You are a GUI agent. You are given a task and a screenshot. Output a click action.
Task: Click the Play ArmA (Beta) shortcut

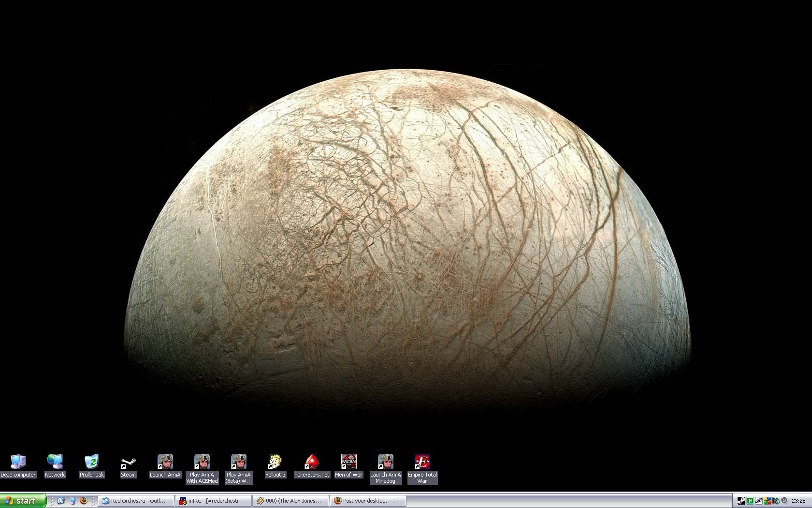coord(238,462)
